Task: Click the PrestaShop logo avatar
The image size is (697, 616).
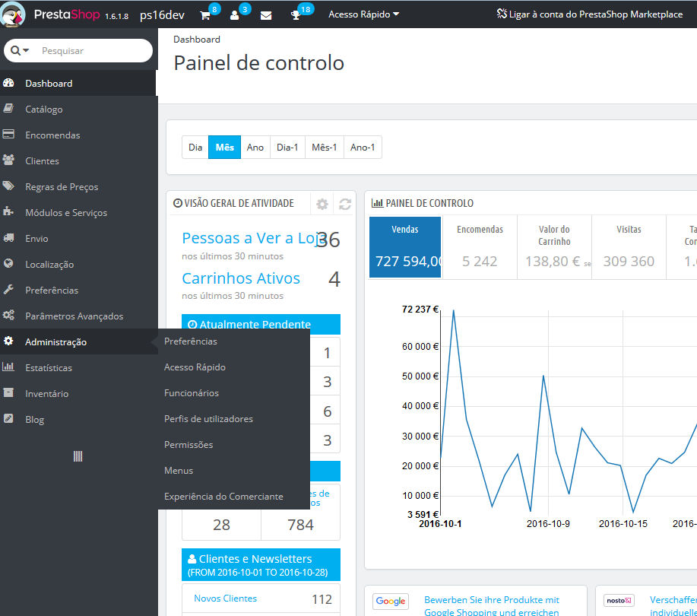Action: coord(13,14)
